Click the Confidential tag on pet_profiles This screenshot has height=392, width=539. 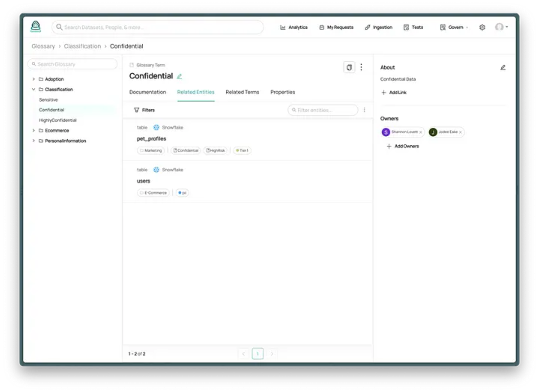tap(186, 150)
